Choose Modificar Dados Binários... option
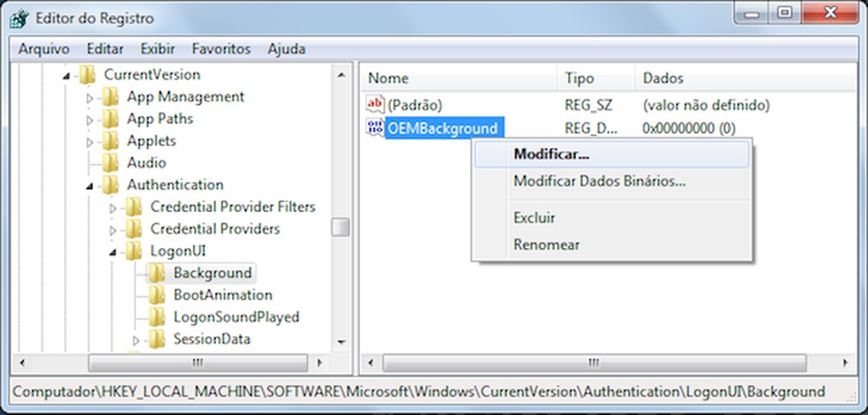Screen dimensions: 868x415 tap(611, 181)
